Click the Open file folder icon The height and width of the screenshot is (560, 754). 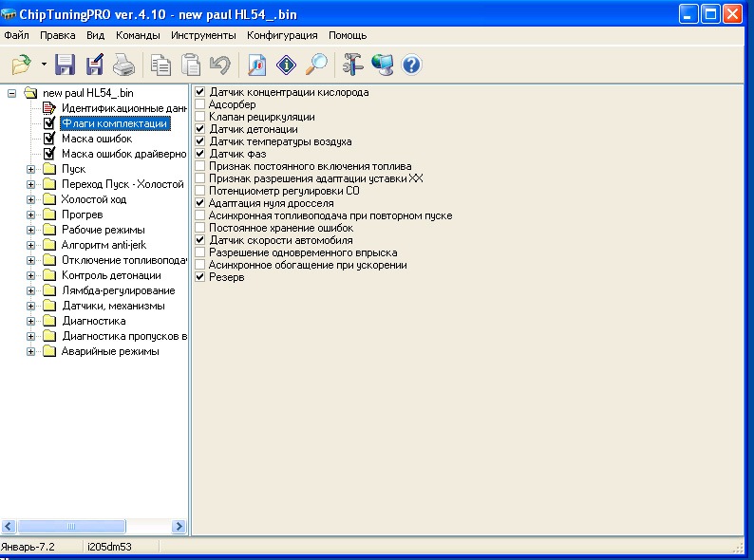click(x=22, y=65)
